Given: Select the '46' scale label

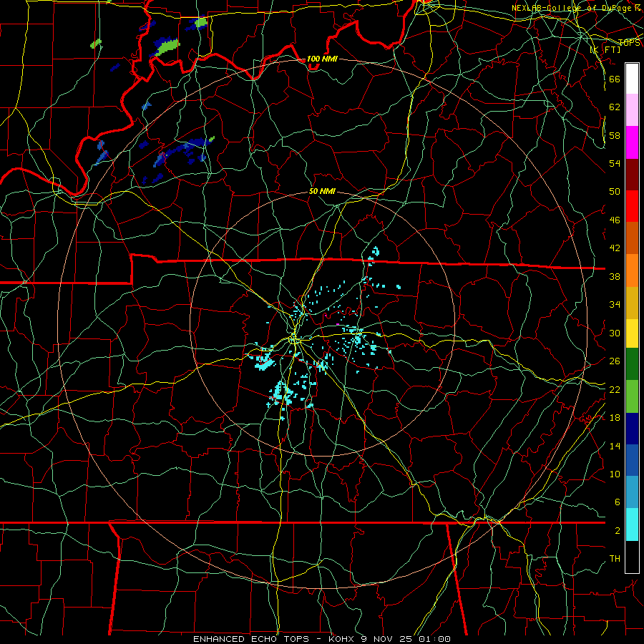Looking at the screenshot, I should point(615,220).
